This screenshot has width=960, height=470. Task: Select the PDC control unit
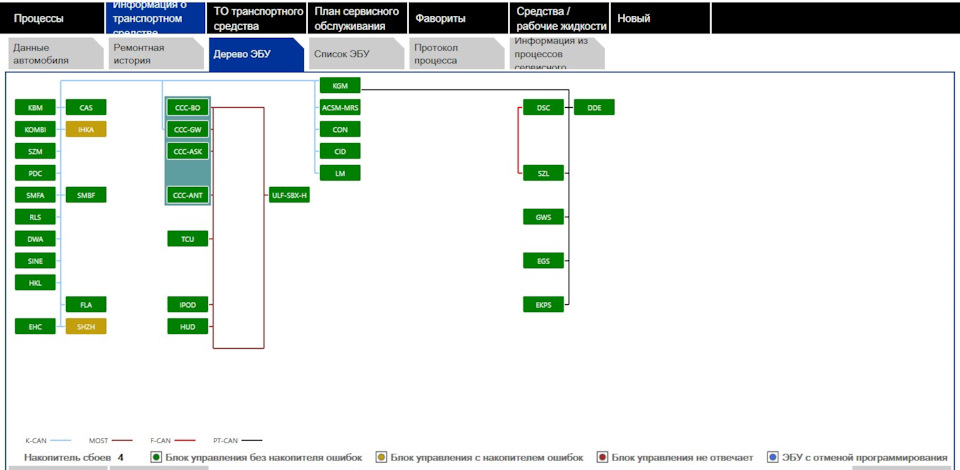pyautogui.click(x=35, y=173)
